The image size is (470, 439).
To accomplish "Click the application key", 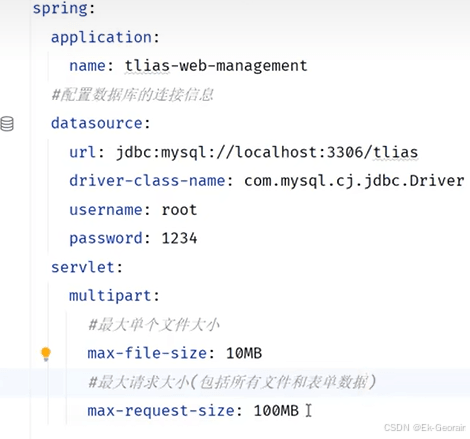I will click(102, 37).
